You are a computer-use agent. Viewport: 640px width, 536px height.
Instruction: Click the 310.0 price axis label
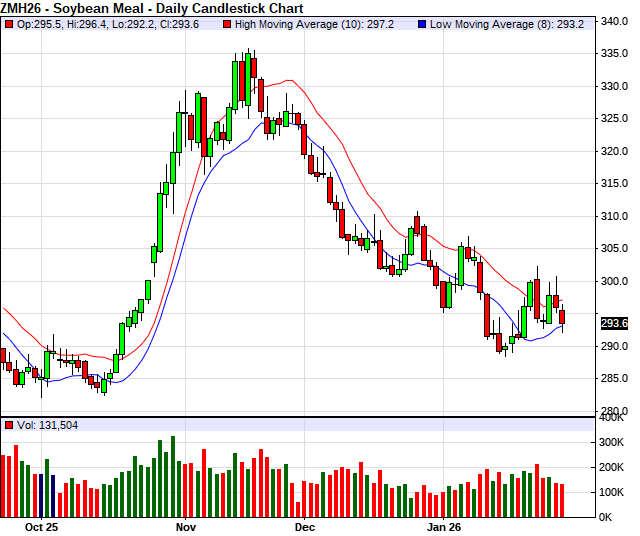pyautogui.click(x=613, y=216)
